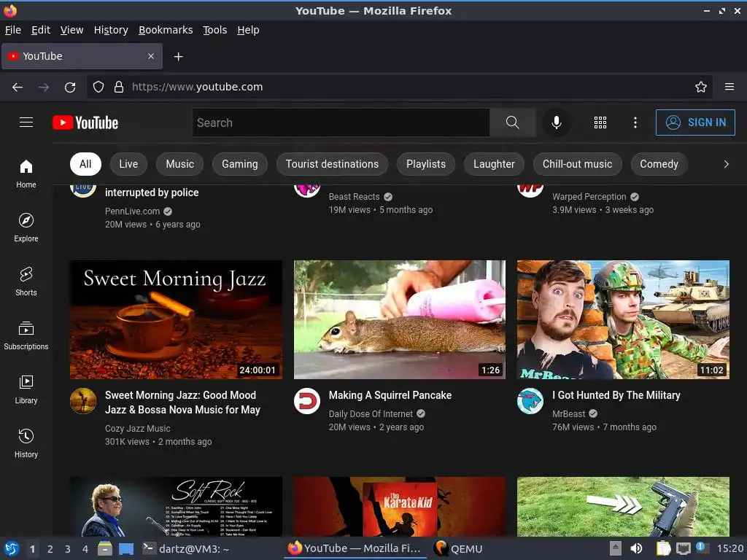
Task: Switch to workspace 2 in taskbar
Action: 50,549
